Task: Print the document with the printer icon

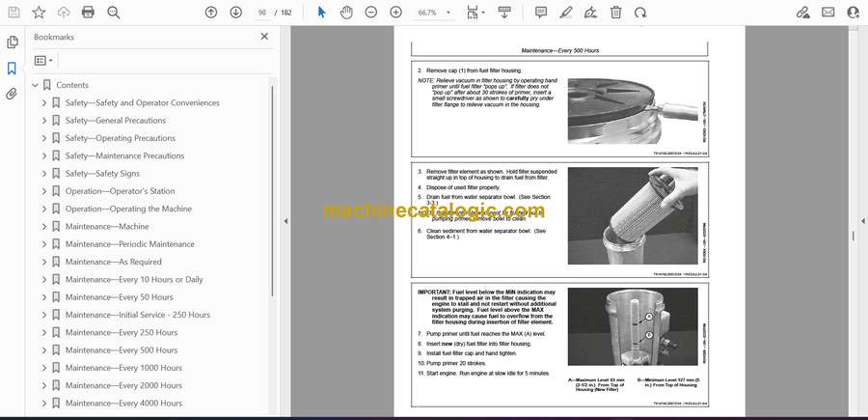Action: [88, 13]
